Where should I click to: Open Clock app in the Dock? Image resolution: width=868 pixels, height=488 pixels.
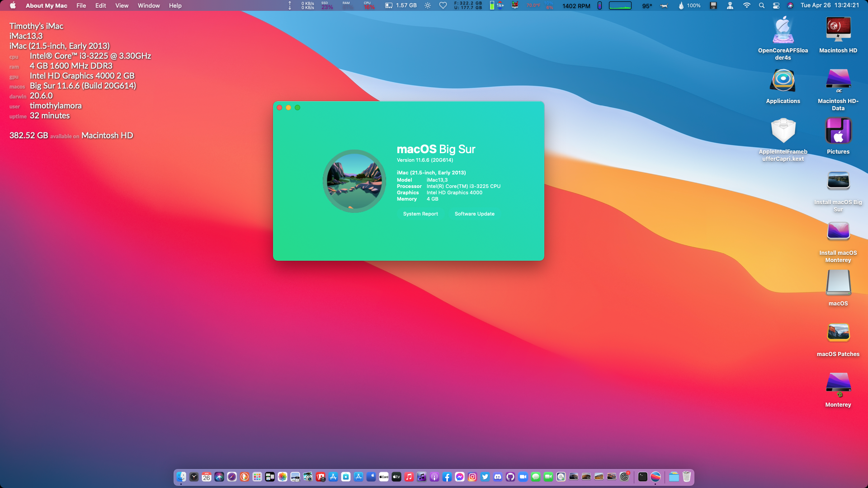pyautogui.click(x=194, y=477)
